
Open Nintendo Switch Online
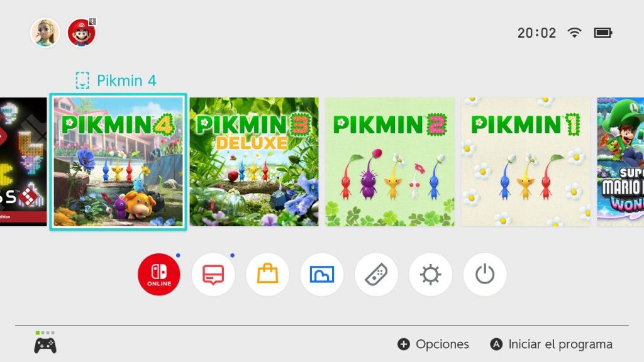click(159, 274)
